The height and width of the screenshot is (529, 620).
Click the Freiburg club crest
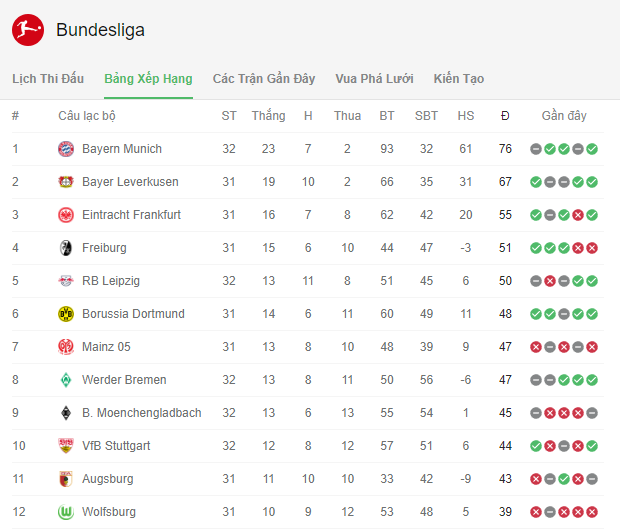(x=66, y=248)
